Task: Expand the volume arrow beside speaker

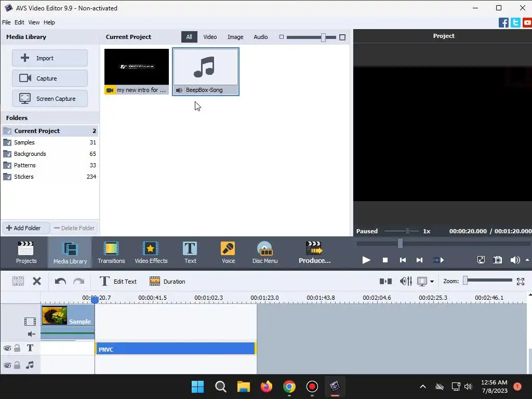Action: pyautogui.click(x=527, y=260)
